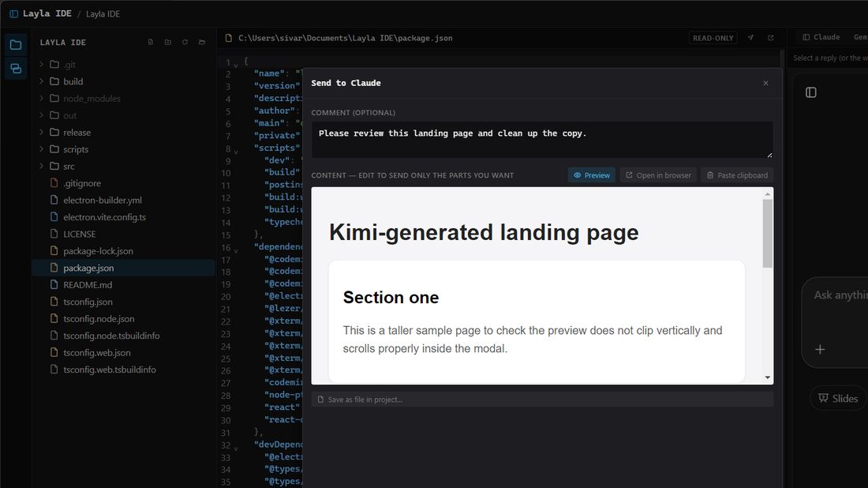Image resolution: width=868 pixels, height=488 pixels.
Task: Toggle the Preview mode button
Action: point(592,175)
